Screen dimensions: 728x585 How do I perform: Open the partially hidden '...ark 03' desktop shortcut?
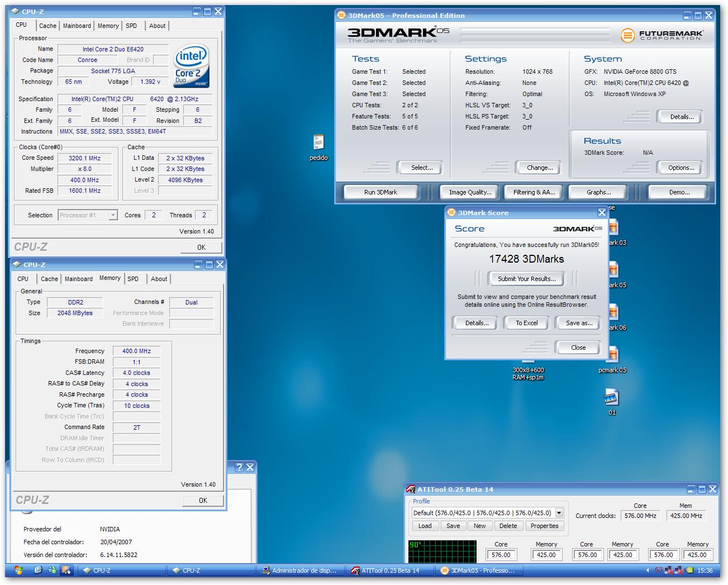point(614,227)
